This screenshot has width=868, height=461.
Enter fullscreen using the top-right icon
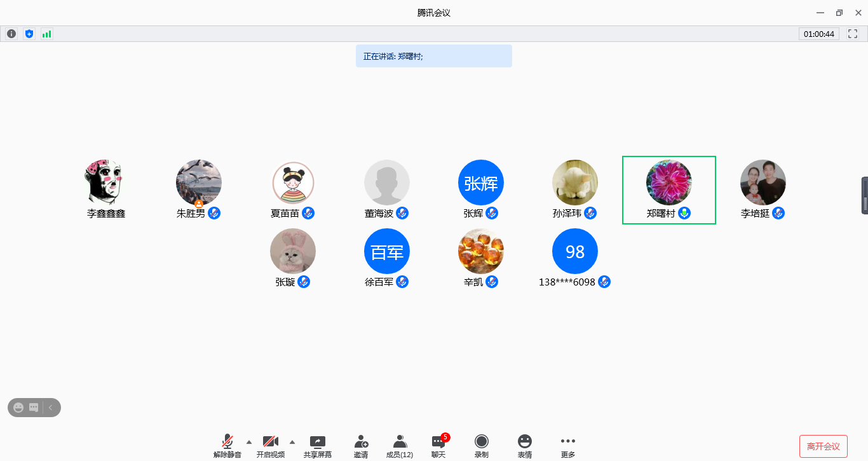tap(853, 34)
